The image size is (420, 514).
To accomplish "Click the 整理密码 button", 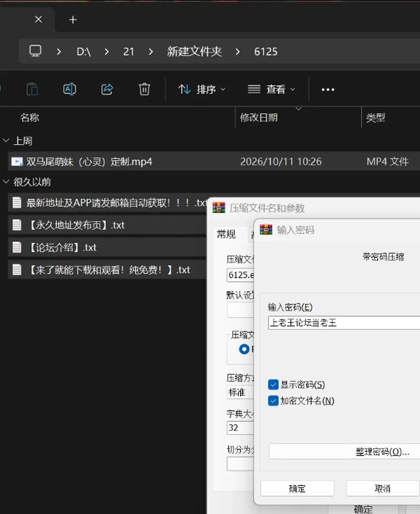I will pyautogui.click(x=345, y=452).
